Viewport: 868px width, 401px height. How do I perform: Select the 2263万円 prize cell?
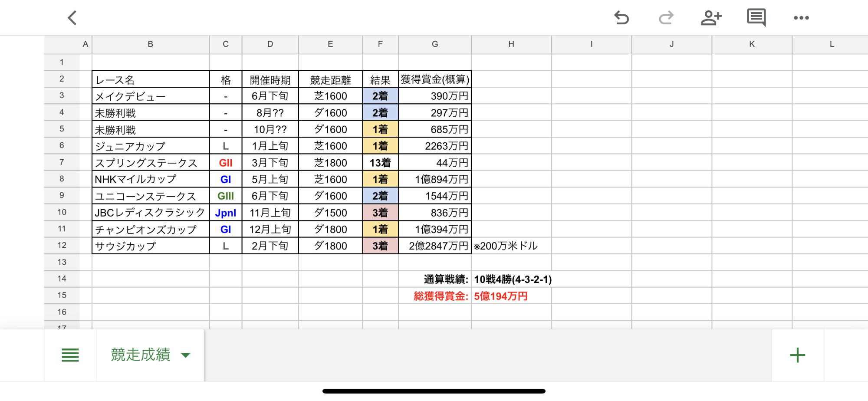click(x=435, y=146)
